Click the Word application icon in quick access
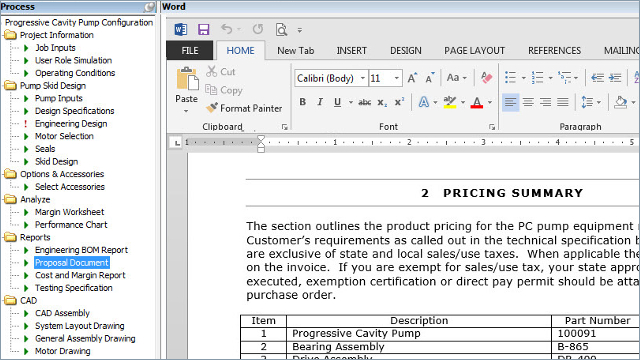Viewport: 640px width, 360px height. [180, 29]
